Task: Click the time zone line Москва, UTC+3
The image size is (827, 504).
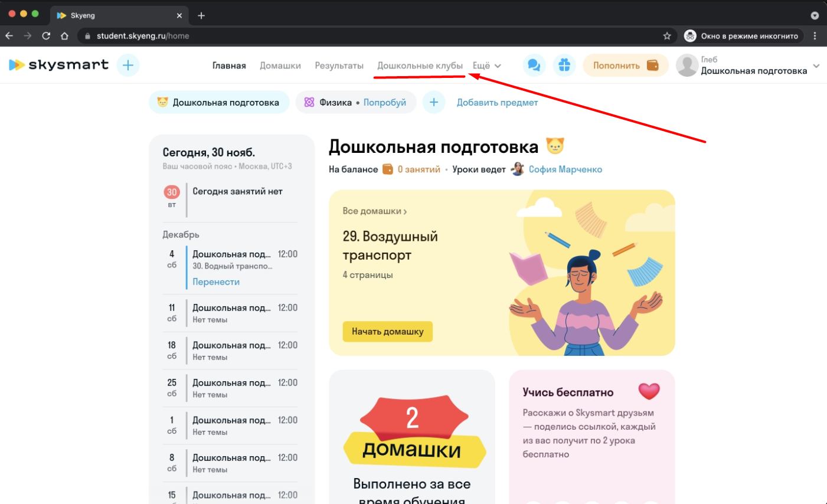Action: coord(227,166)
